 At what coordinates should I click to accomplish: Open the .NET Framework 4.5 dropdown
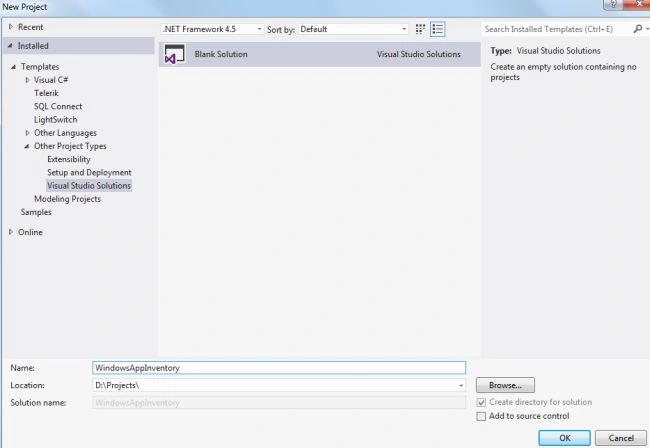click(x=212, y=29)
